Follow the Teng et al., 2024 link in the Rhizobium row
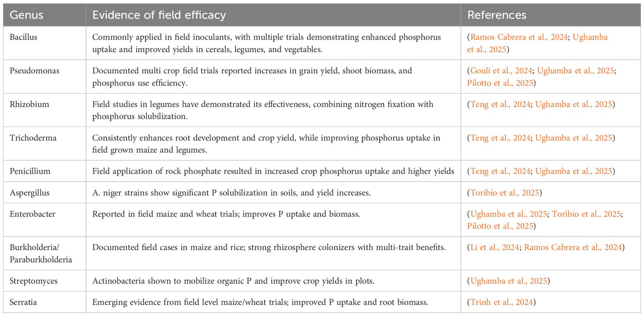 click(x=500, y=105)
